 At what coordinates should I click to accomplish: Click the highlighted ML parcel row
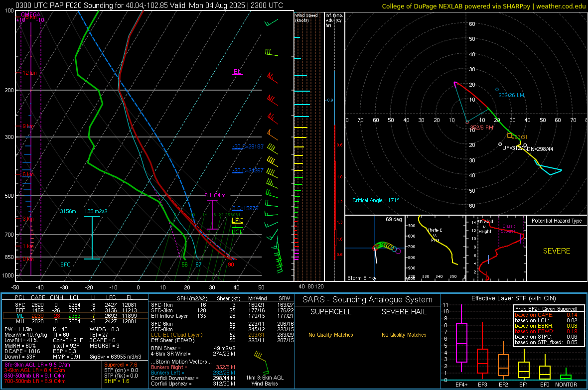(75, 316)
